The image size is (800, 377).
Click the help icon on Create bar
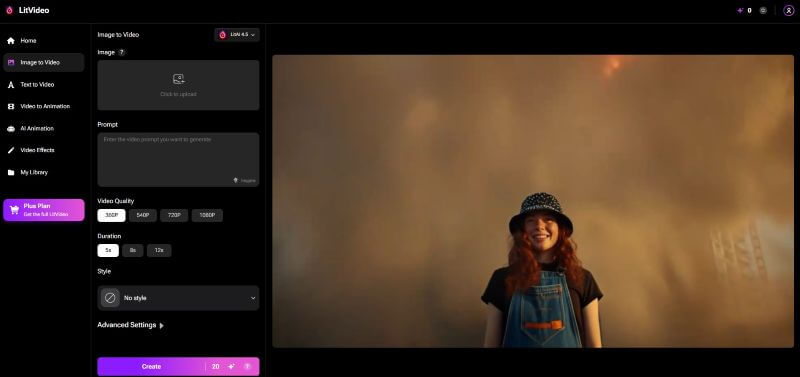click(247, 366)
